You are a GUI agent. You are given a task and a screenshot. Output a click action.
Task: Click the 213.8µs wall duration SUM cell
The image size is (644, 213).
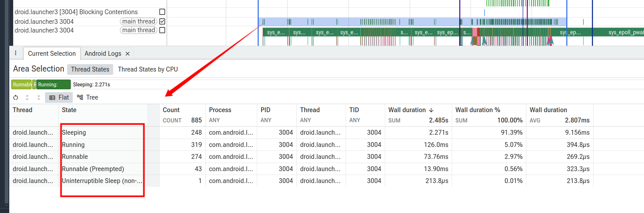[418, 181]
